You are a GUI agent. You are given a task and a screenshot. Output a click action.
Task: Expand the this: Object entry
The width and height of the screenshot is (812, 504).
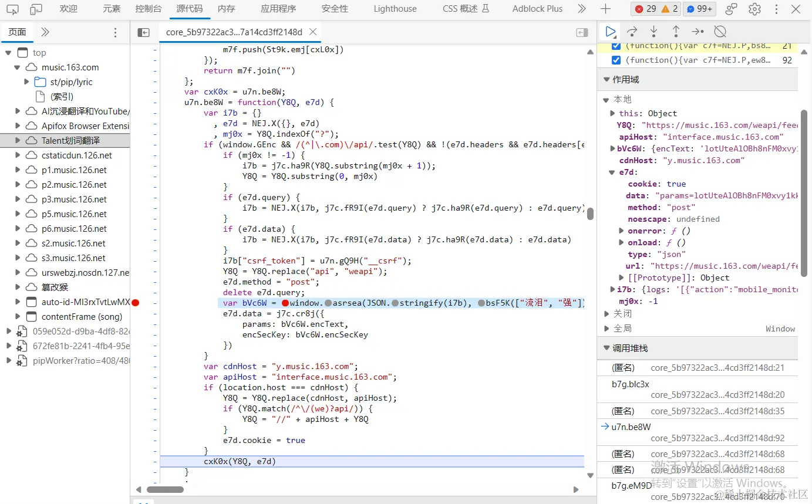coord(612,113)
